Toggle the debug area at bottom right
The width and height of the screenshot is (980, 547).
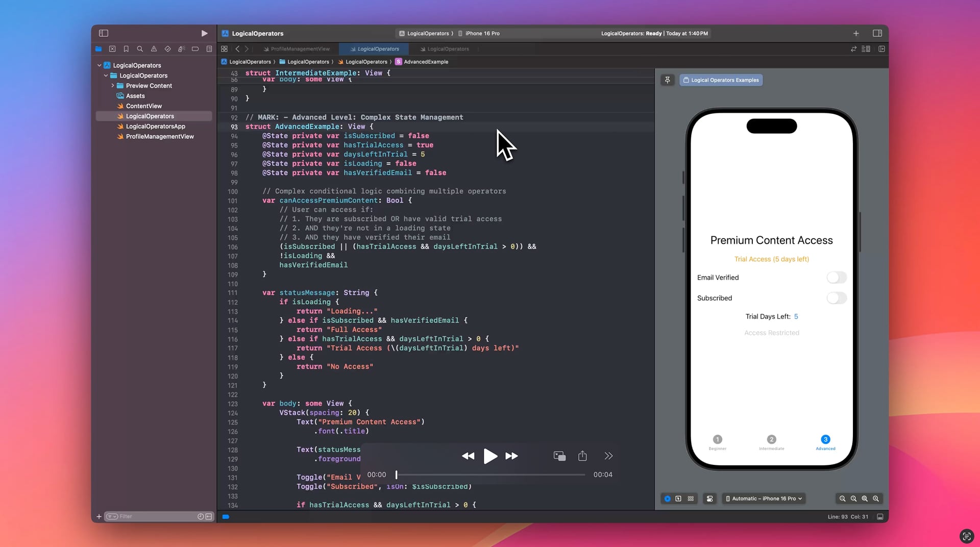click(x=880, y=517)
